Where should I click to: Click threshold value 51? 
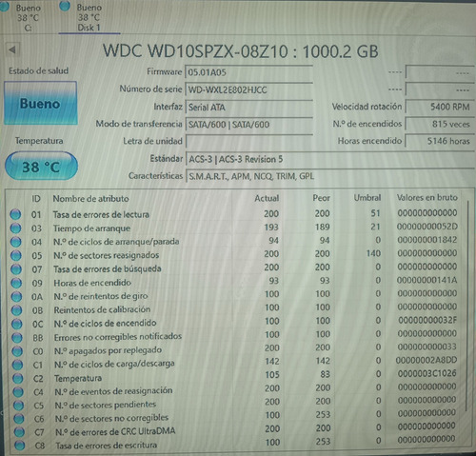[375, 213]
